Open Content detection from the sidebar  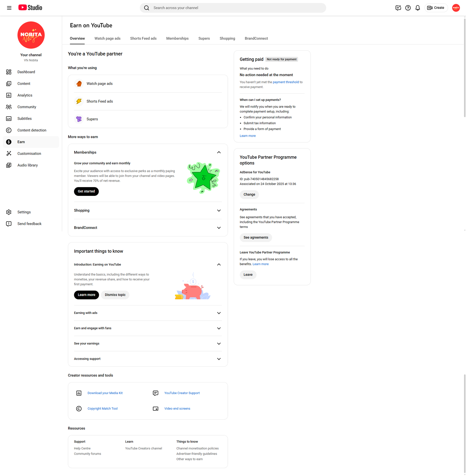coord(31,130)
